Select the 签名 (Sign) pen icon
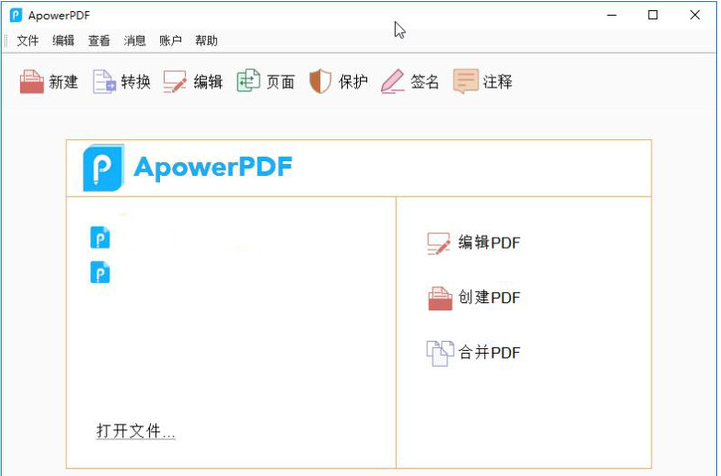This screenshot has width=721, height=476. click(393, 81)
